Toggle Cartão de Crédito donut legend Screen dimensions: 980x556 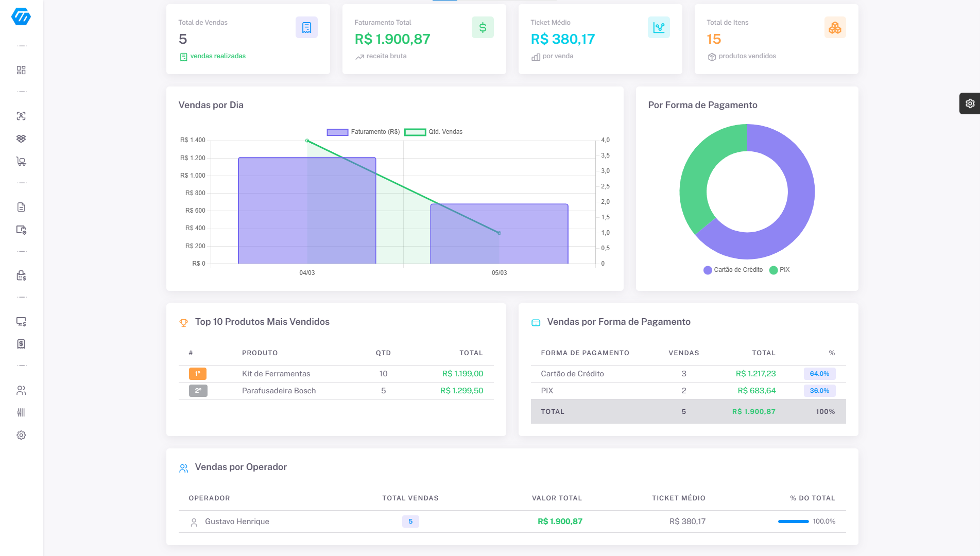(733, 270)
